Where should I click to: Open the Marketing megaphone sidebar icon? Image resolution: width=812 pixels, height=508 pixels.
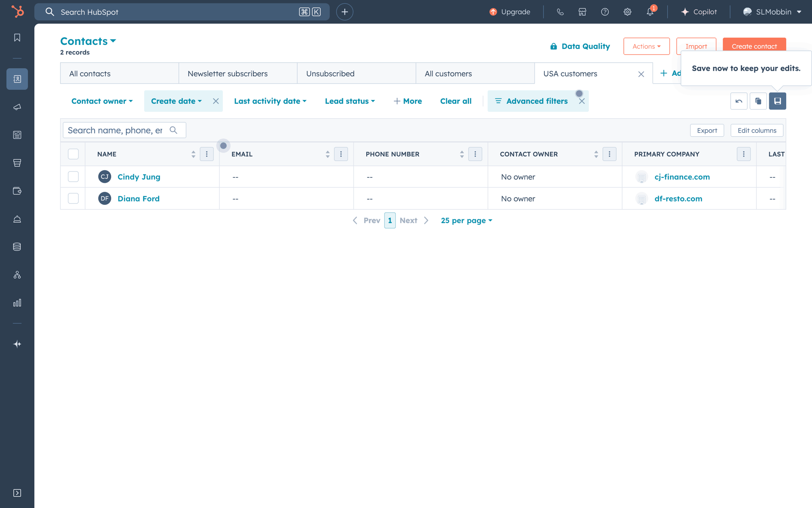17,107
